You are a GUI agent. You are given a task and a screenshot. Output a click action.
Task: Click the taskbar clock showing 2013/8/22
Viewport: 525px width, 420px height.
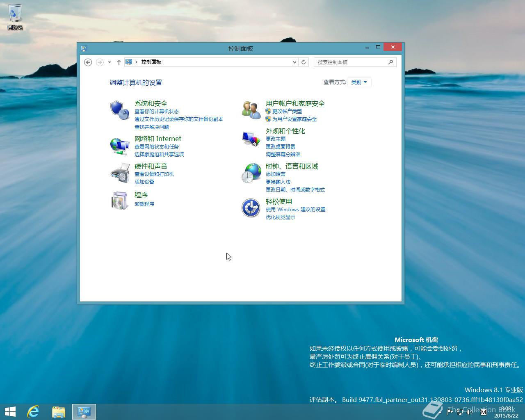point(506,412)
